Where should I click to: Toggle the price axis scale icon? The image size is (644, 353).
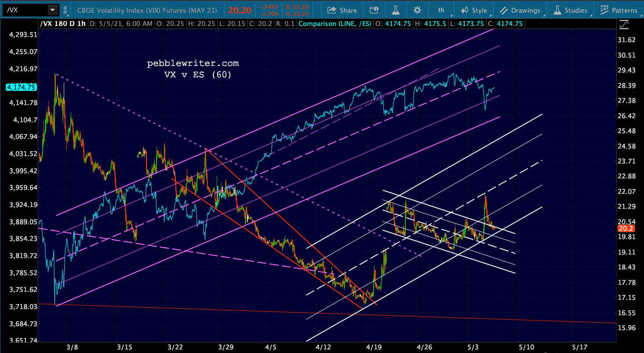(624, 25)
